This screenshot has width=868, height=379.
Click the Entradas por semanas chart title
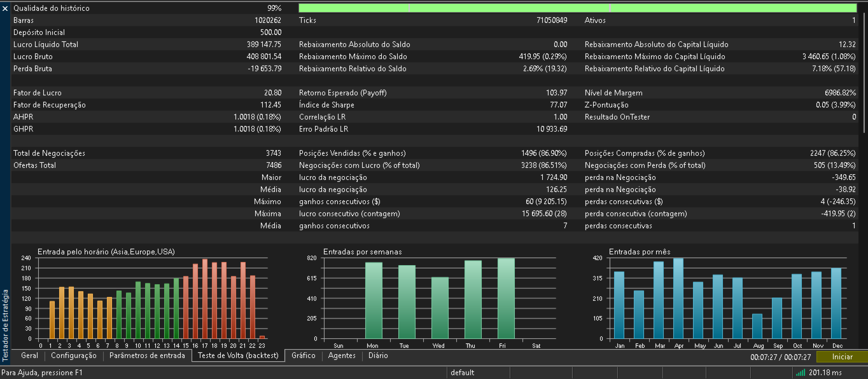(363, 252)
